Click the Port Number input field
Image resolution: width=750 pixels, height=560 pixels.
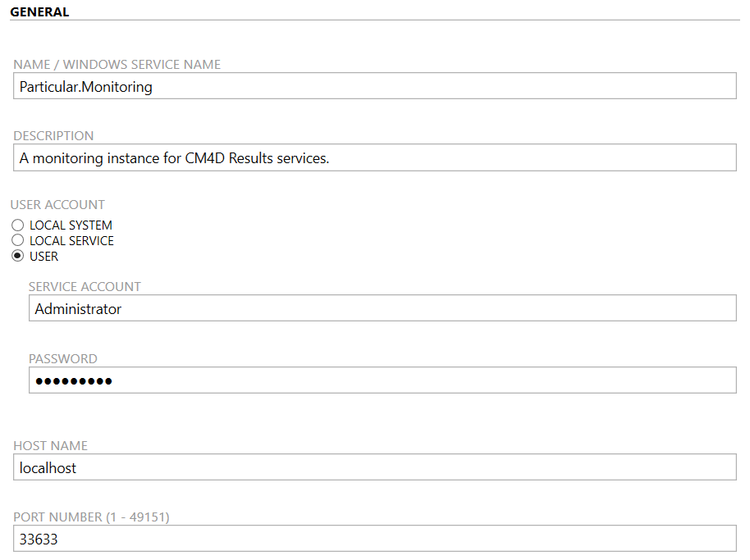pyautogui.click(x=375, y=539)
